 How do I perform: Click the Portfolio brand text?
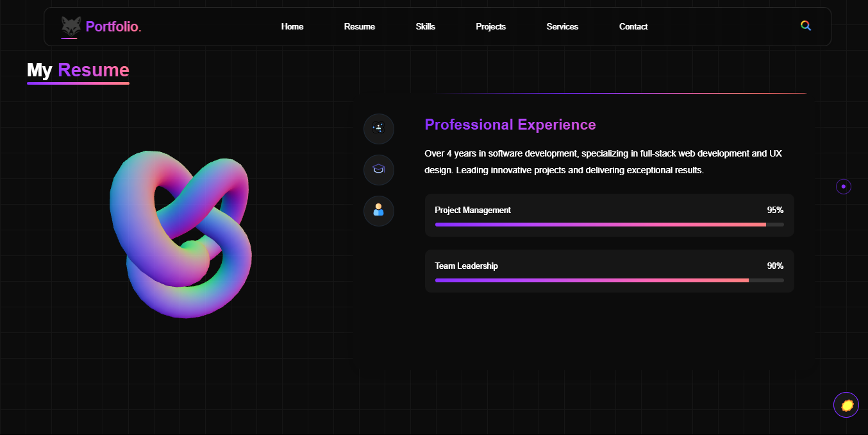pyautogui.click(x=113, y=26)
